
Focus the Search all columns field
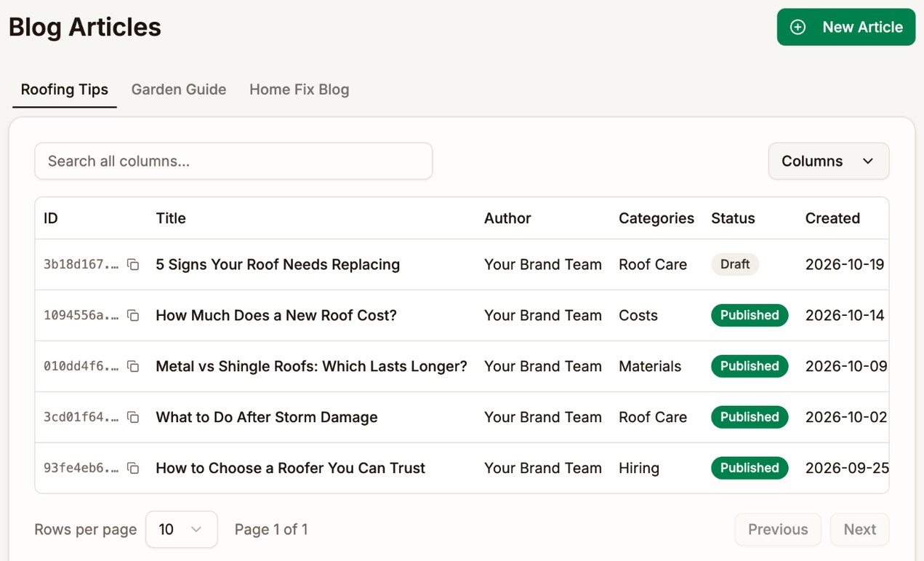pos(233,161)
